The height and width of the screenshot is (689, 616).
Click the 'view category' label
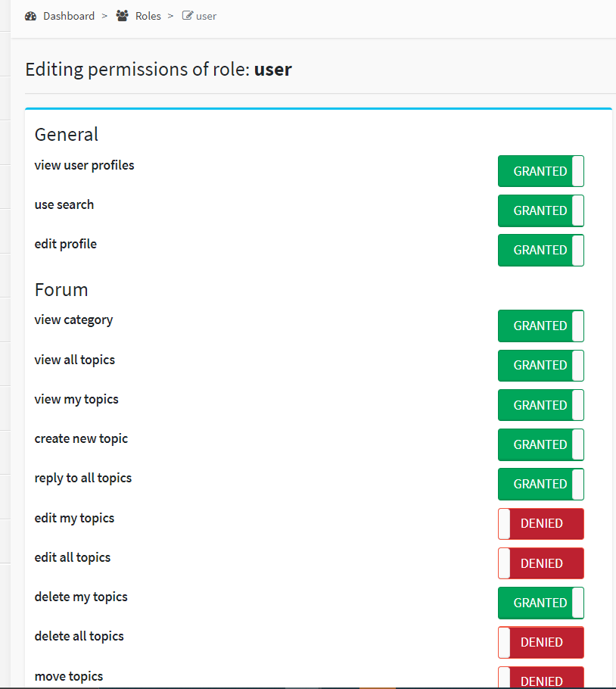(73, 320)
